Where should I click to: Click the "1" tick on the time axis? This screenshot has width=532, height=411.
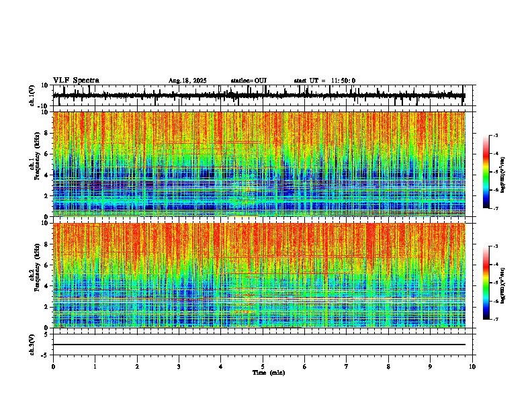[x=95, y=366]
